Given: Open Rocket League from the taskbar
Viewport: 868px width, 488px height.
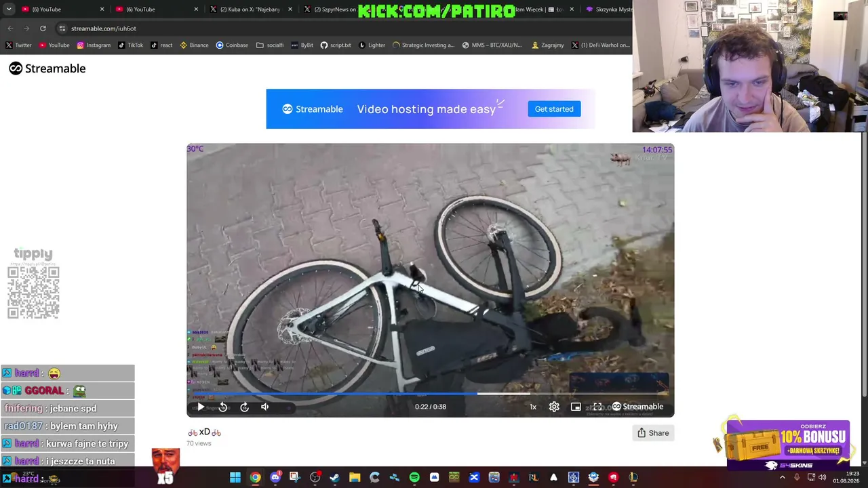Looking at the screenshot, I should point(533,478).
